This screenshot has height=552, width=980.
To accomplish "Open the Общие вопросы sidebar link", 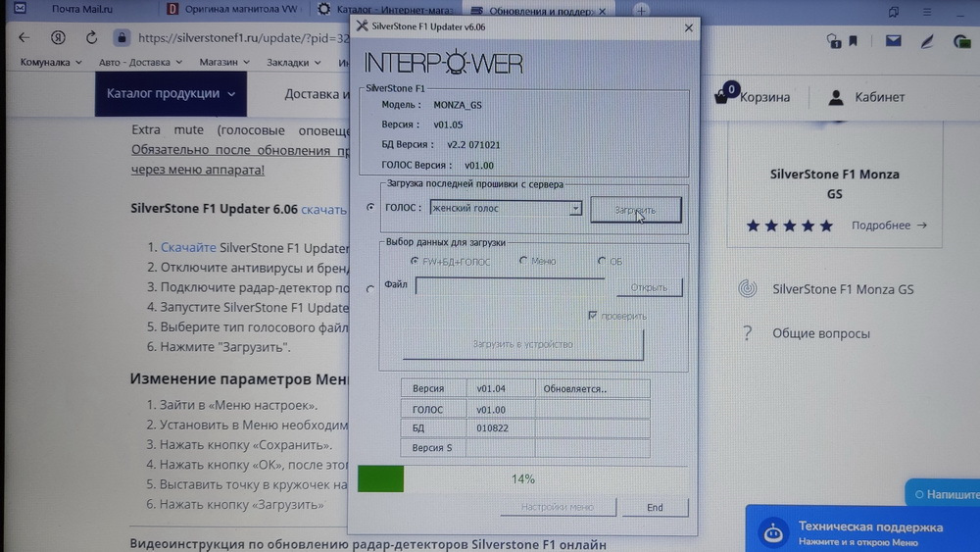I will coord(820,333).
